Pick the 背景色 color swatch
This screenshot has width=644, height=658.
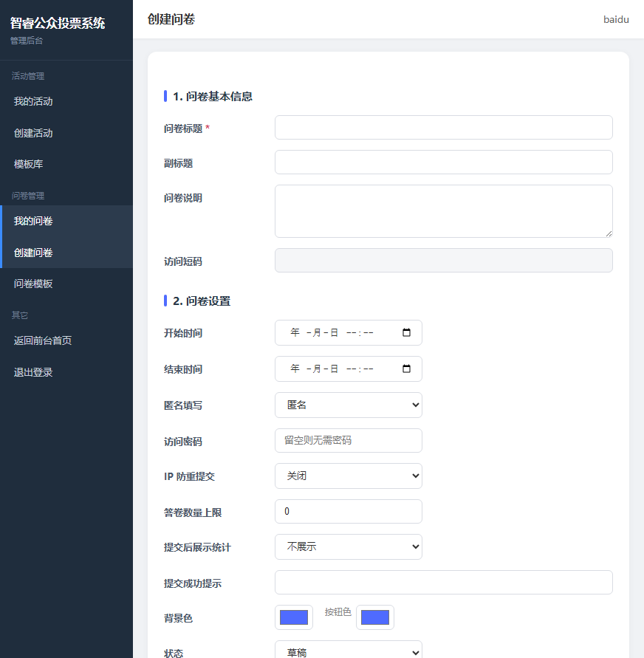(294, 617)
